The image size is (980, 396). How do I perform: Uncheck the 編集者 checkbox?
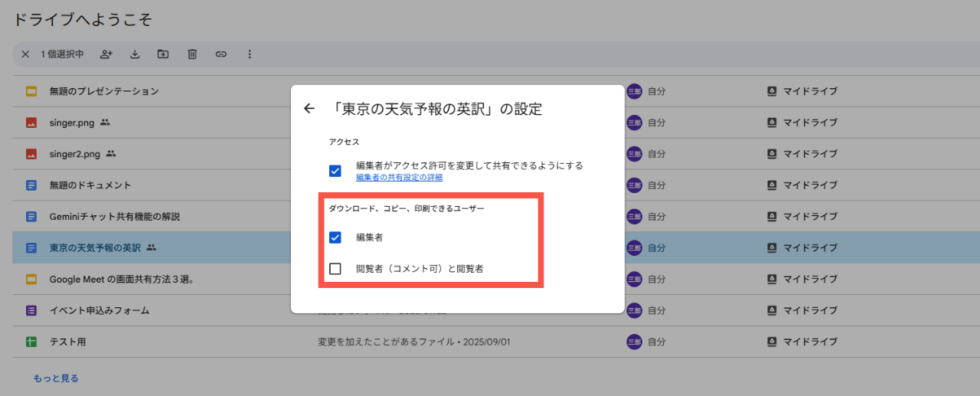[x=335, y=237]
